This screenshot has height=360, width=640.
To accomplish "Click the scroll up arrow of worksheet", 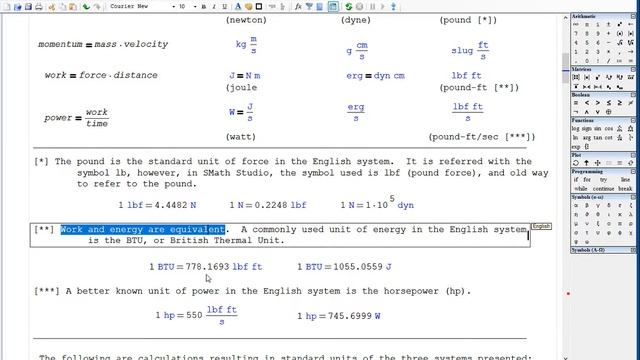I will coord(565,18).
